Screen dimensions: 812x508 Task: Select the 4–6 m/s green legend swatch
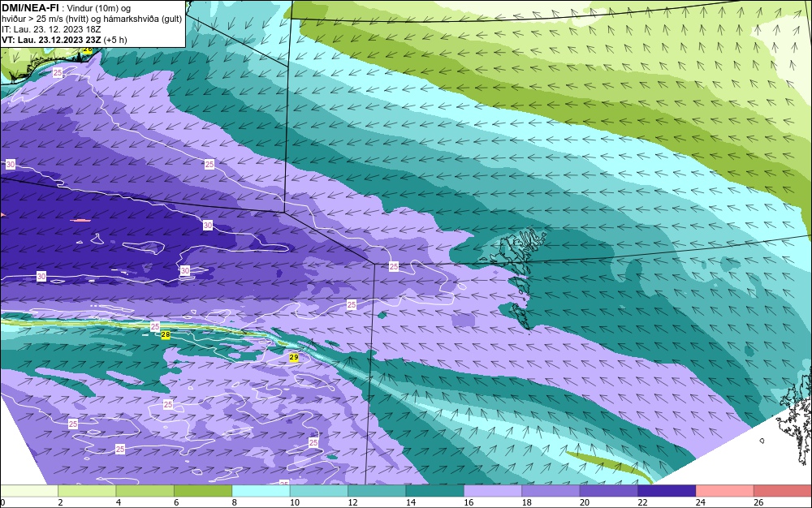coord(145,490)
